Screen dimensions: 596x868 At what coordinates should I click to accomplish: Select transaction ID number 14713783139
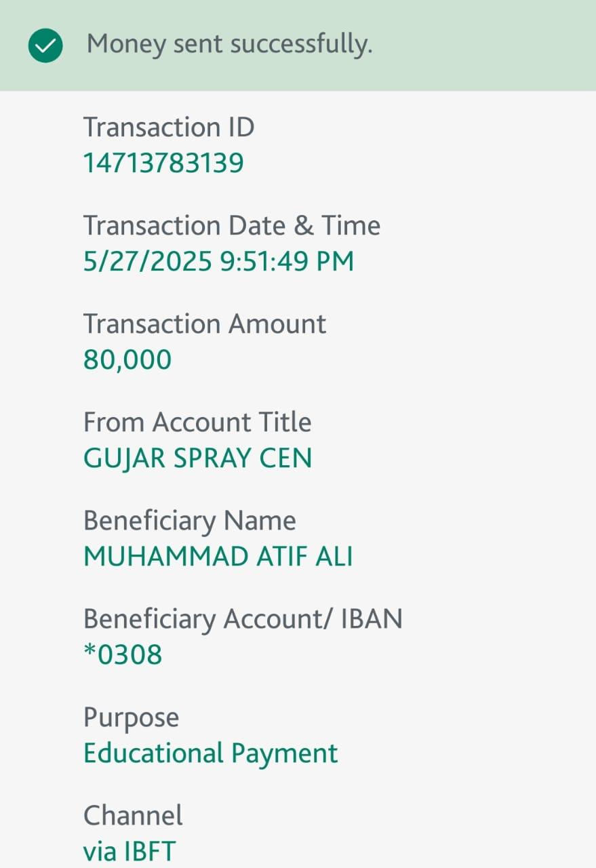pos(163,163)
